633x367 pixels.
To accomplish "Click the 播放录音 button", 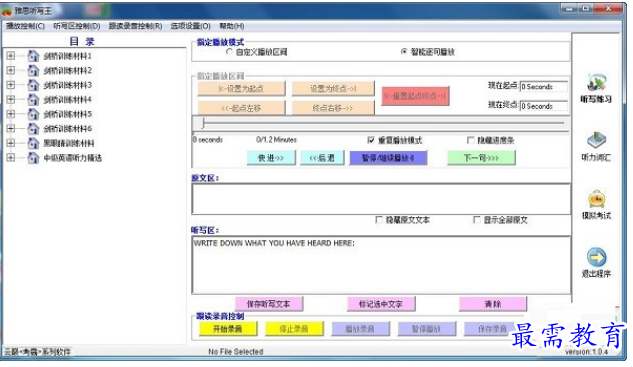I will [360, 329].
